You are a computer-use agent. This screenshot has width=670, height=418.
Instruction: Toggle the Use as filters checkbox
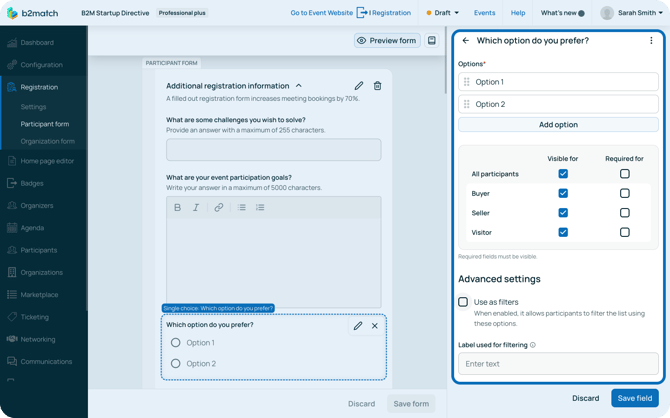tap(463, 302)
